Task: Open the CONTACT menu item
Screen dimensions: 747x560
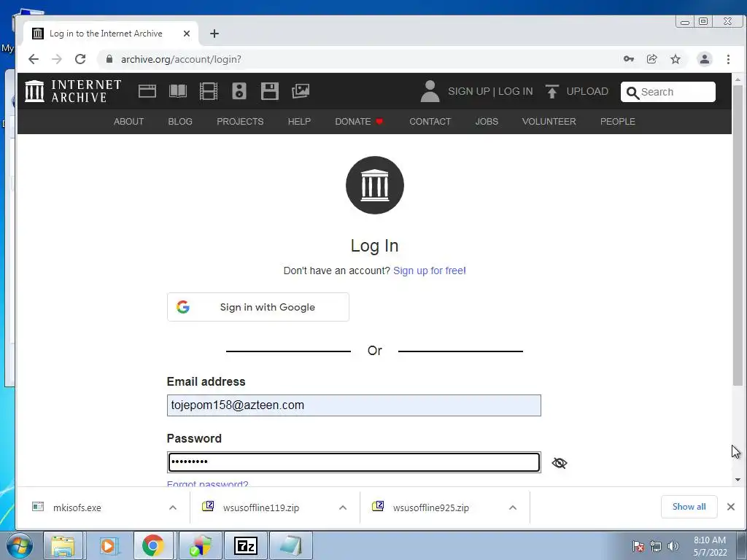Action: 430,122
